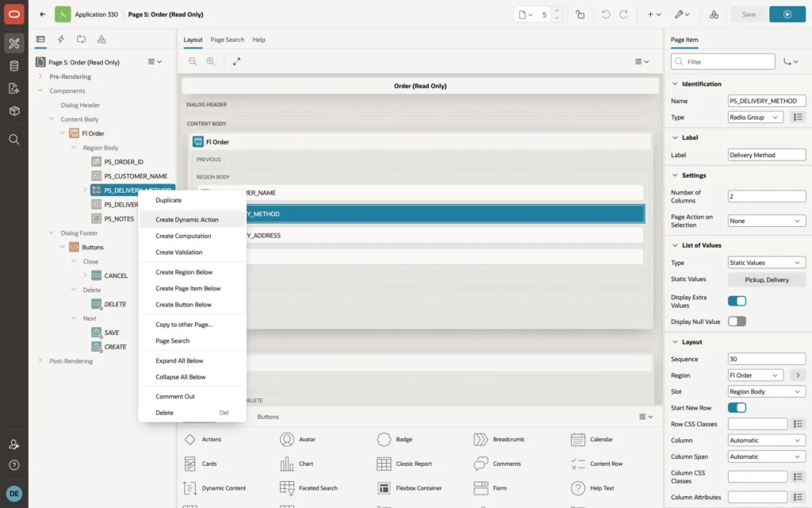Screen dimensions: 812x508
Task: Click the Number of Columns field
Action: tap(767, 197)
